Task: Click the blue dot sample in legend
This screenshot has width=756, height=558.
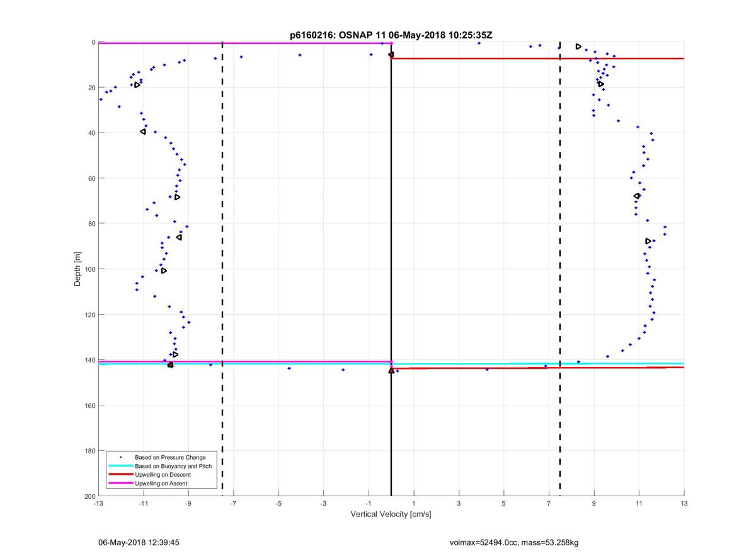Action: (120, 456)
